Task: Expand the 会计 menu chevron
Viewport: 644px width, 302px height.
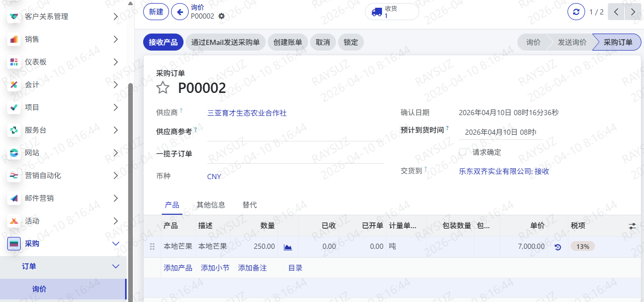Action: pyautogui.click(x=115, y=85)
